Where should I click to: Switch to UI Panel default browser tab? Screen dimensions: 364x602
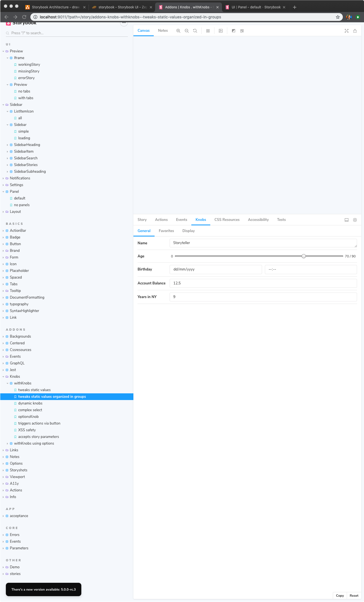pyautogui.click(x=256, y=7)
